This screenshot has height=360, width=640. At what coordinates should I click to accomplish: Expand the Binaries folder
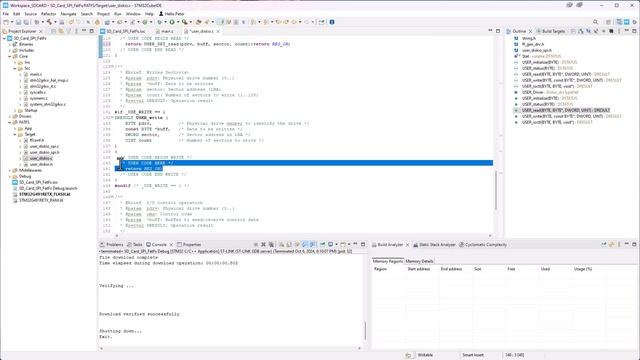(x=9, y=44)
